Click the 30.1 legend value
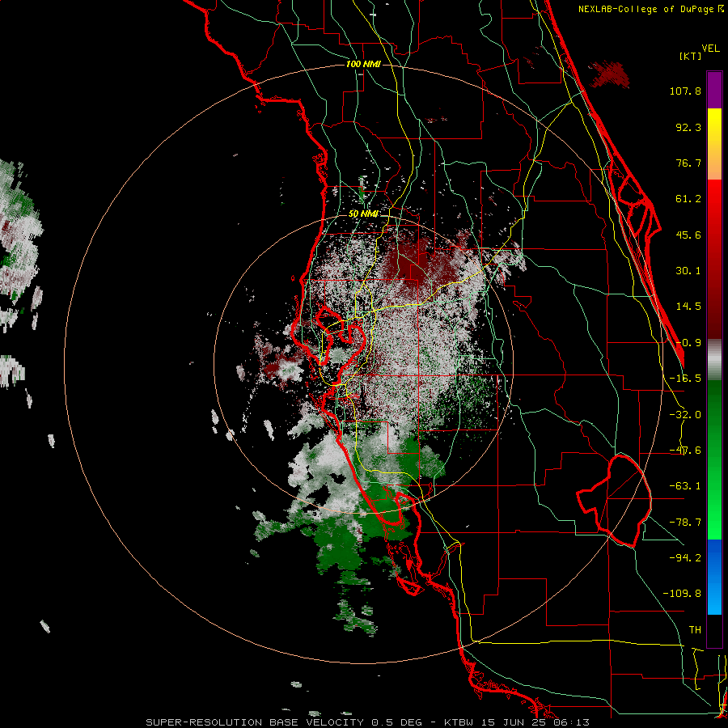 pos(688,271)
